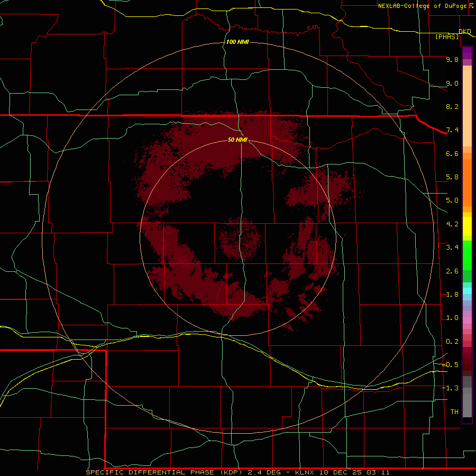476x476 pixels.
Task: Click the 03:11 time stamp
Action: [x=378, y=472]
